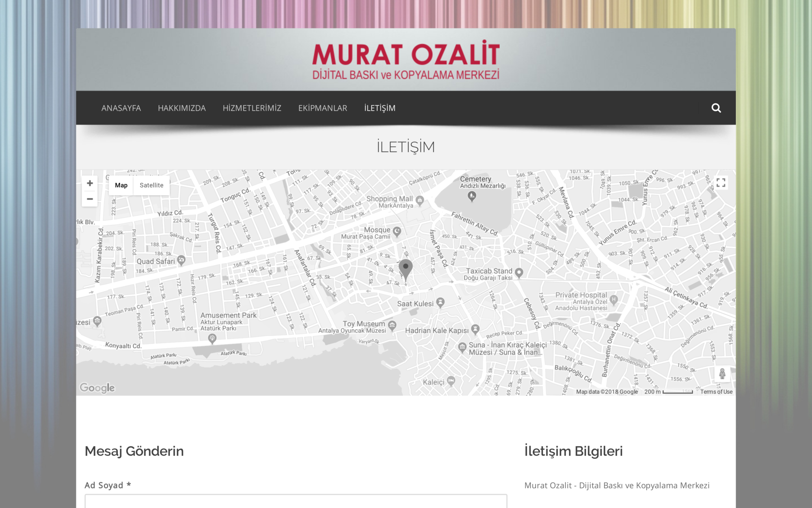The height and width of the screenshot is (508, 812).
Task: Click the Ali Çetinkaya Cd. street label
Action: click(687, 297)
